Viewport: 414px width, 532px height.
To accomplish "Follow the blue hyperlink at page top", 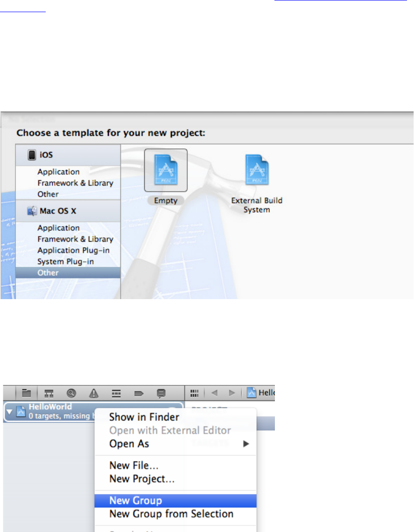I will coord(340,0).
